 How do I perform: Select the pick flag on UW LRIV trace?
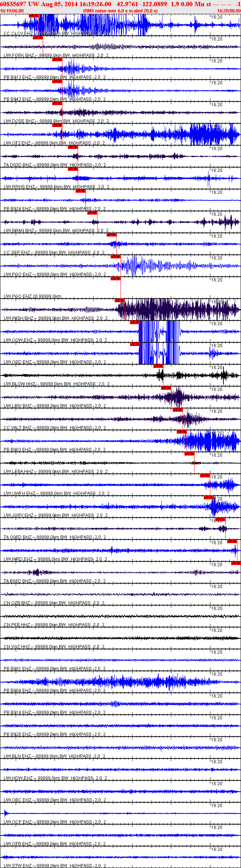166,388
